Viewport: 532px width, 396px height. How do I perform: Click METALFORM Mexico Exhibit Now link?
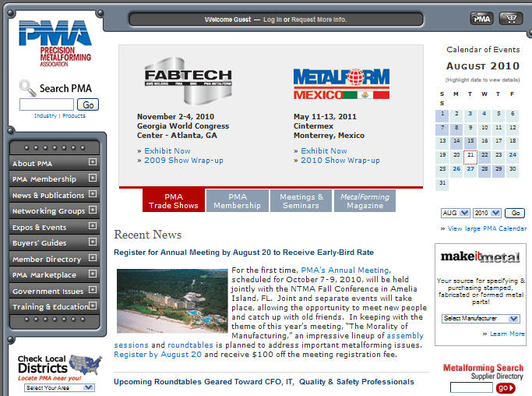(324, 150)
